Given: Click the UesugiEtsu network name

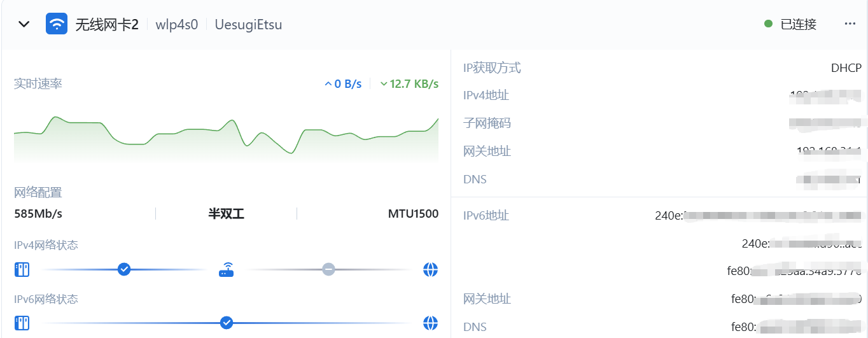Looking at the screenshot, I should [248, 25].
